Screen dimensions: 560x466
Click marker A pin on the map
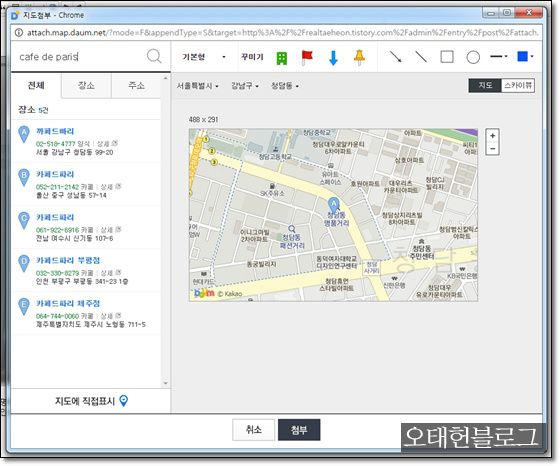point(334,205)
